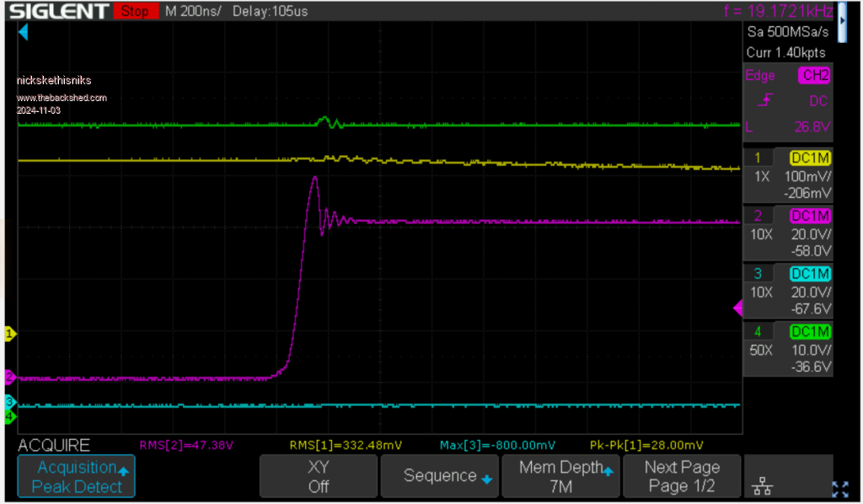This screenshot has height=504, width=863.
Task: Select the magenta trigger level marker on right
Action: pos(737,310)
